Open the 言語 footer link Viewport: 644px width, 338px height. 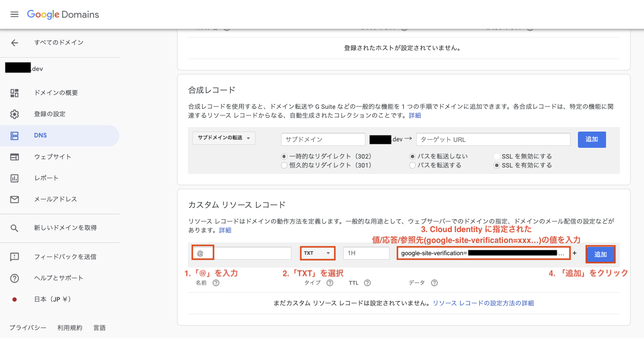point(100,328)
